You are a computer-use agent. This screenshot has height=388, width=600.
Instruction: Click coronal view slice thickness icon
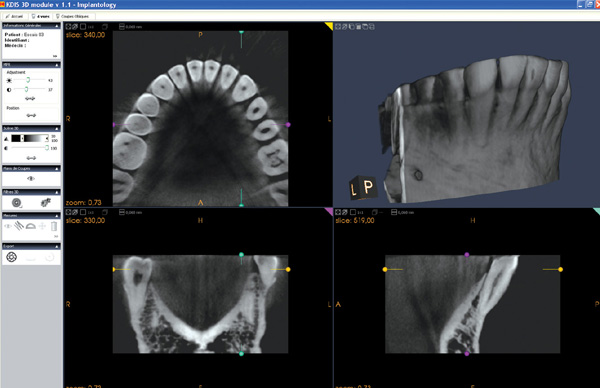[x=122, y=212]
